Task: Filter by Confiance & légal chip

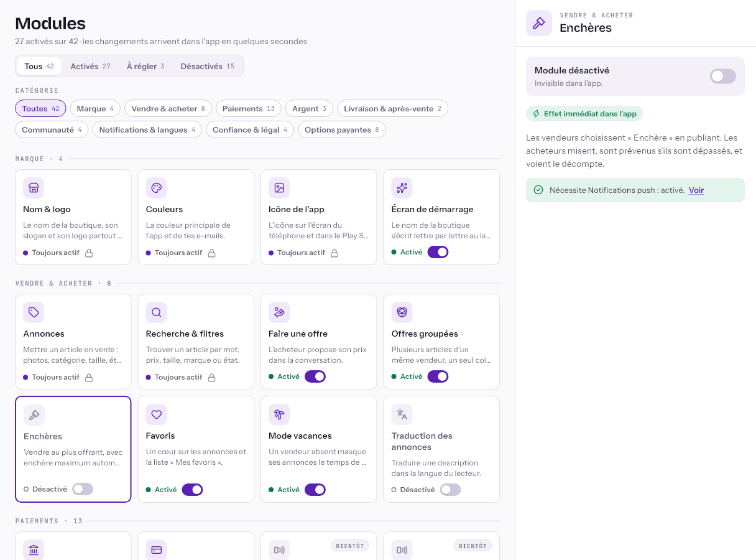Action: click(250, 129)
